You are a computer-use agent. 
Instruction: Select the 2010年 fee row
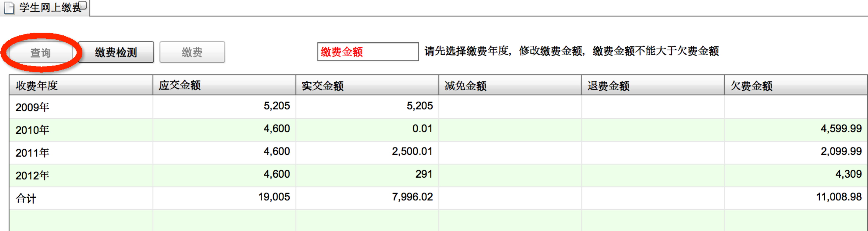pyautogui.click(x=32, y=130)
